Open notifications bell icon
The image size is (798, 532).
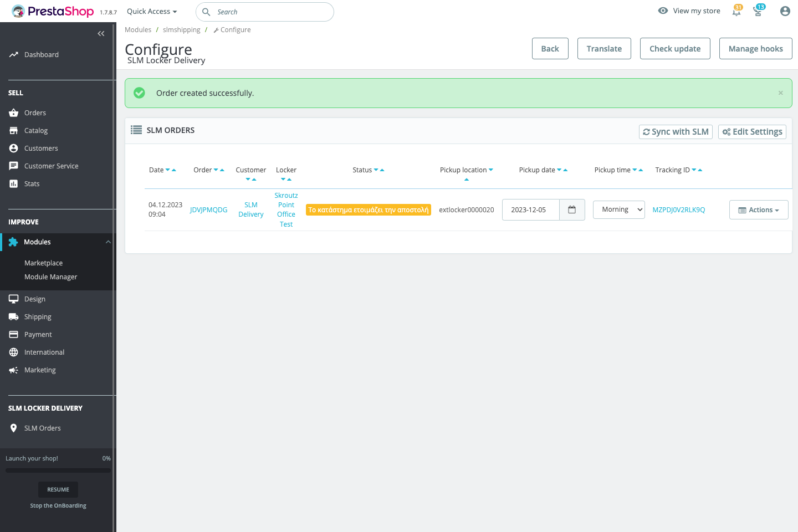736,11
